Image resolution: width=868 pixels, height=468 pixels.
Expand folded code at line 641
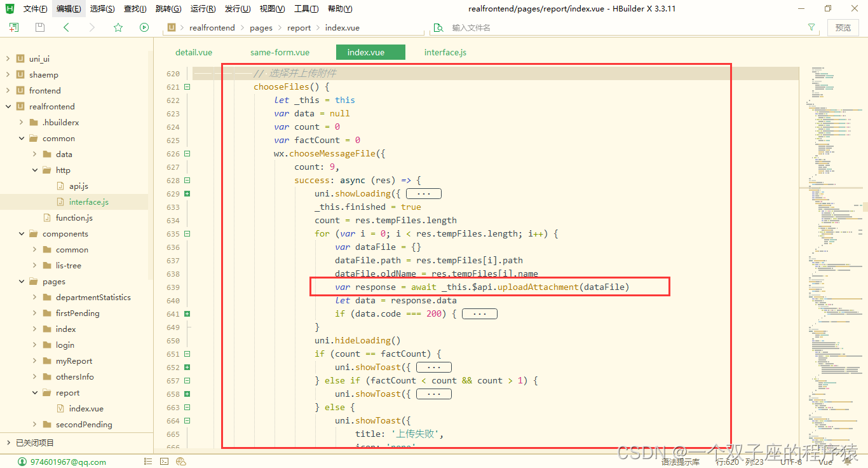point(187,314)
